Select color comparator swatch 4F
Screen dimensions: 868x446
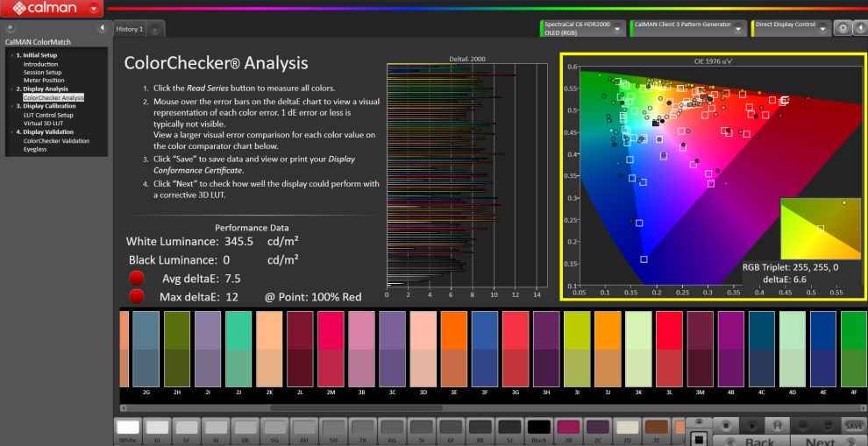(x=854, y=349)
